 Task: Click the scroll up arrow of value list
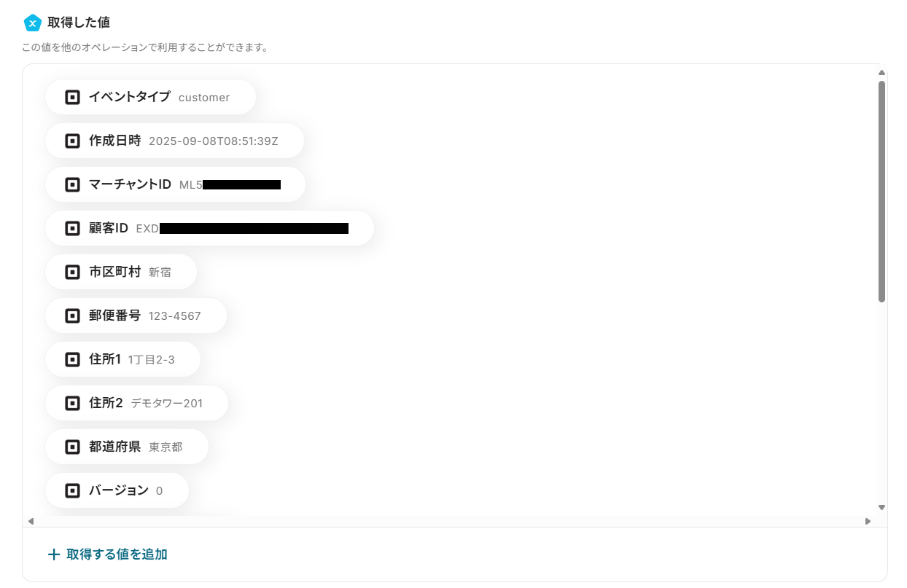[881, 72]
